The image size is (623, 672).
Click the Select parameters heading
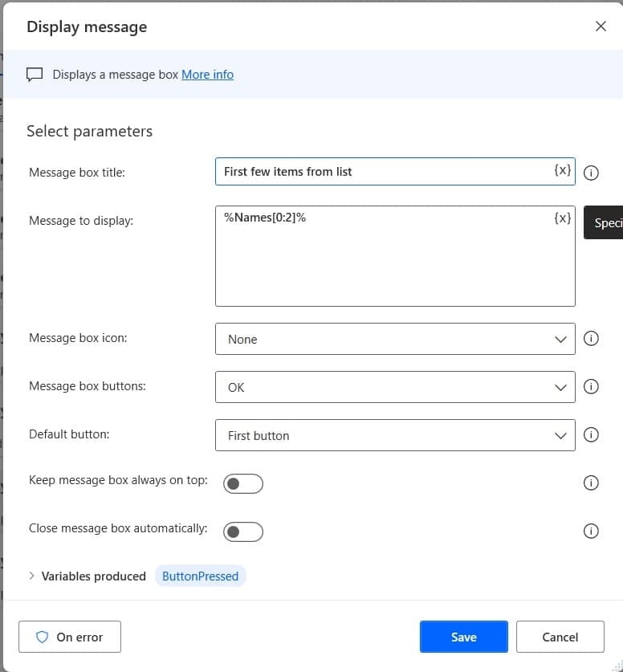89,131
